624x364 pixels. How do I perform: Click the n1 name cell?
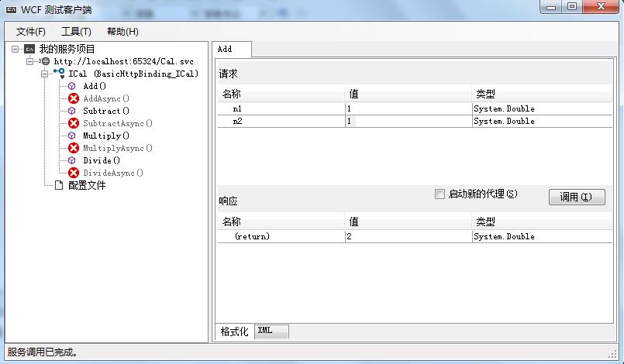click(281, 108)
